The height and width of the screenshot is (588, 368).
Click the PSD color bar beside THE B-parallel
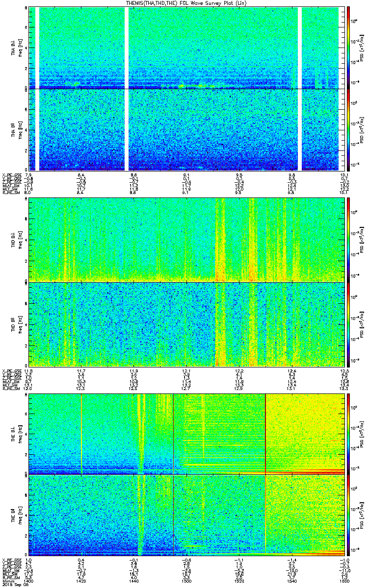(348, 515)
